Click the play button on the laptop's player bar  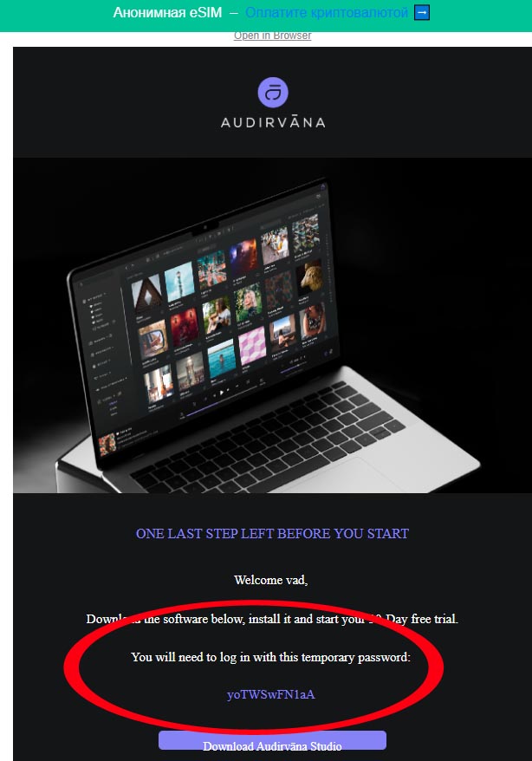pyautogui.click(x=221, y=391)
